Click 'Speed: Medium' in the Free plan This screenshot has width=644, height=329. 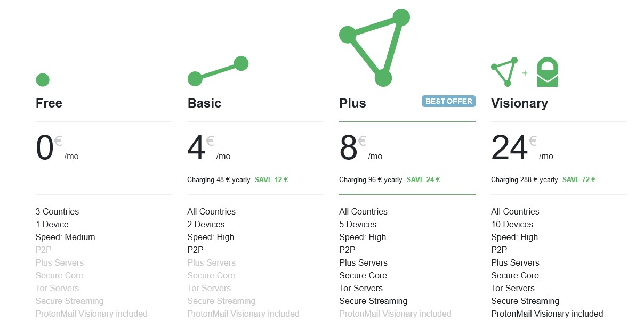(66, 237)
